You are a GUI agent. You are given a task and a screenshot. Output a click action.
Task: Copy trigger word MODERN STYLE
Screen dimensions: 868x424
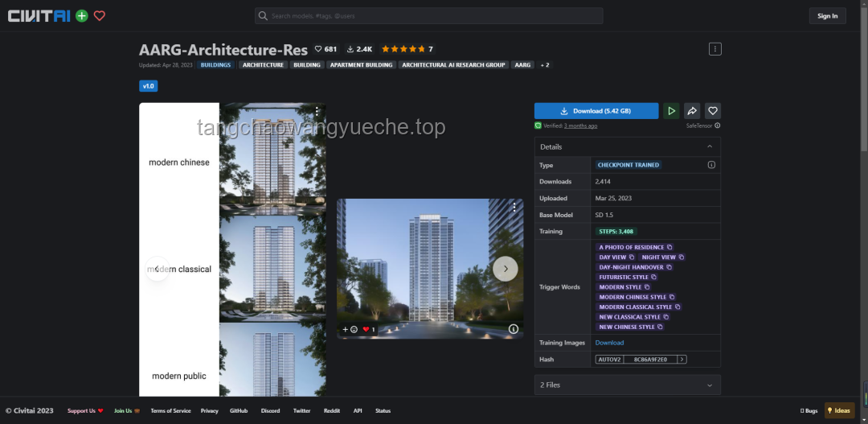(647, 287)
